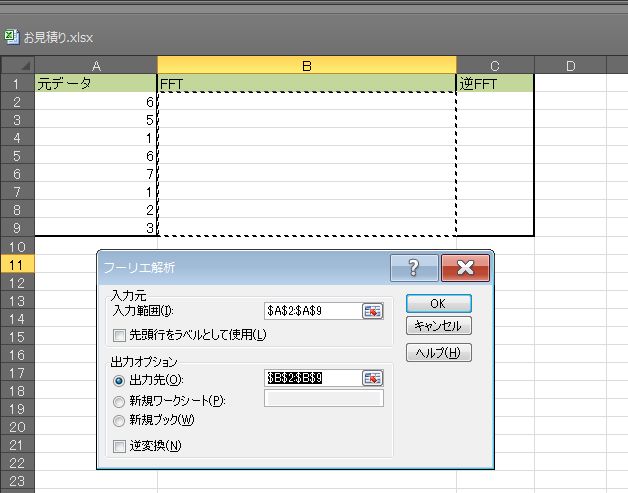
Task: Click the range selector icon for 入力範囲
Action: (x=373, y=311)
